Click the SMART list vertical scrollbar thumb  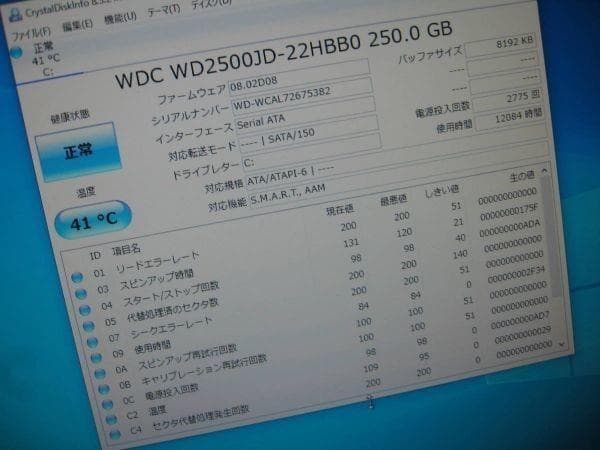551,235
